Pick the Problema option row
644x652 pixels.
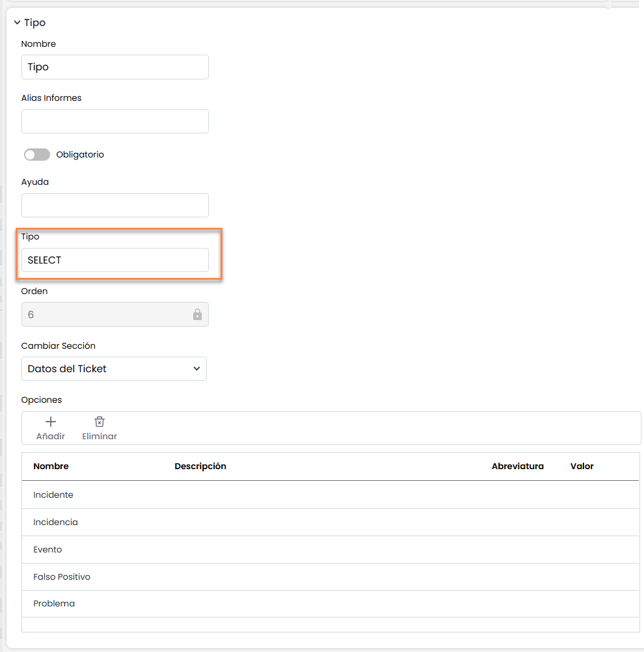click(54, 604)
